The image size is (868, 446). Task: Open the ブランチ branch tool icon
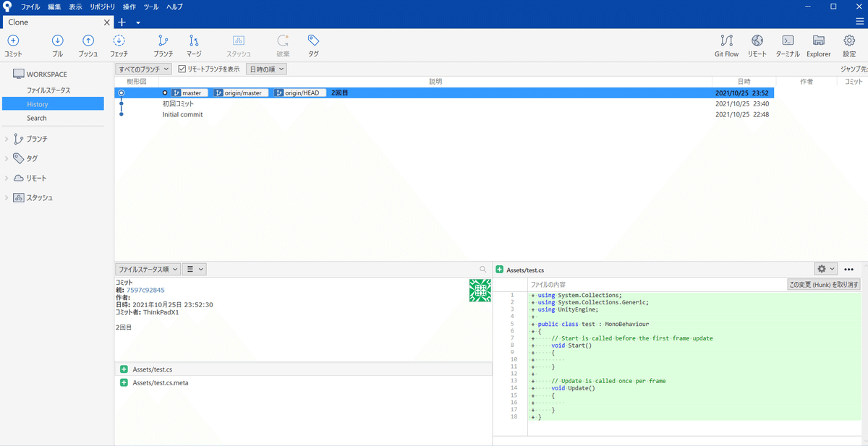pyautogui.click(x=163, y=41)
